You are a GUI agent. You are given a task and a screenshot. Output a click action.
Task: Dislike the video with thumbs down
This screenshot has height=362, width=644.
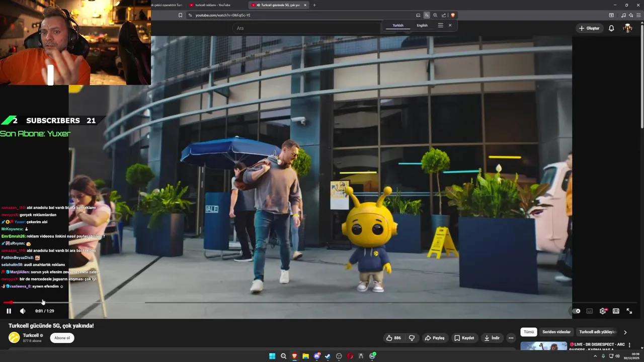pos(412,338)
